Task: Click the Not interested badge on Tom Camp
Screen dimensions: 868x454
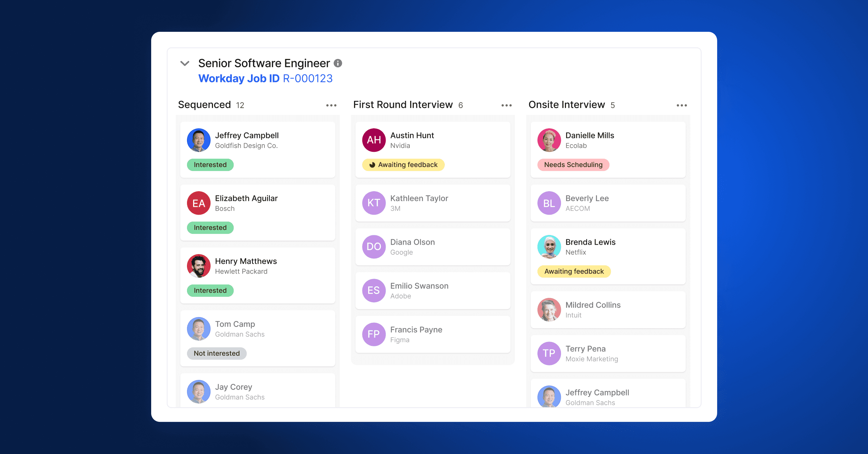Action: [x=216, y=353]
